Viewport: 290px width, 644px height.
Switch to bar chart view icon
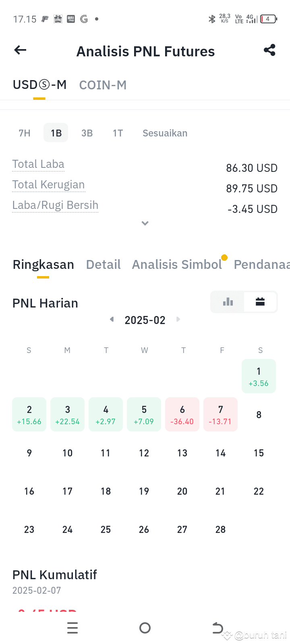(228, 301)
